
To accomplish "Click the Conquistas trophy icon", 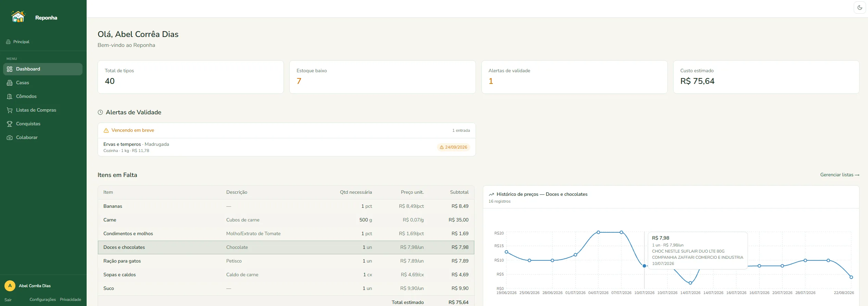I will click(x=10, y=124).
